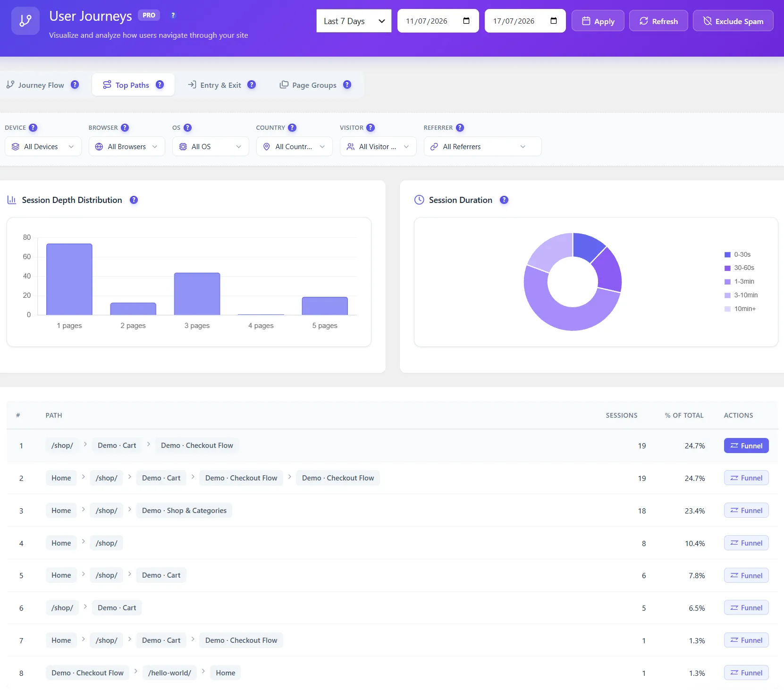The width and height of the screenshot is (784, 690).
Task: Click Demo · Shop & Categories path chip
Action: (x=184, y=510)
